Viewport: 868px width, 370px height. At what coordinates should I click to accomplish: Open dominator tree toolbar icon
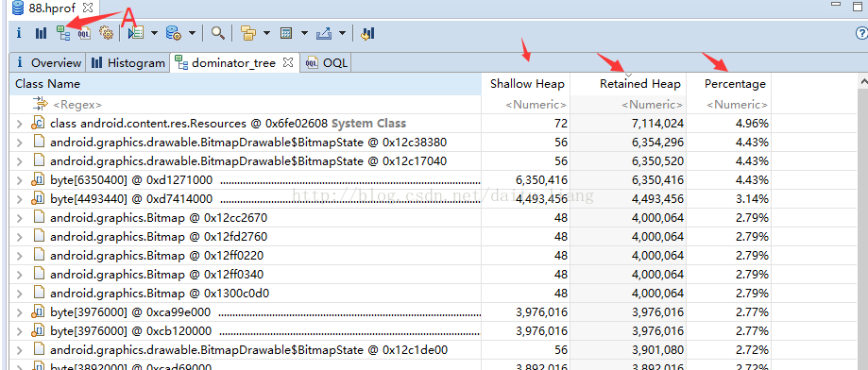click(62, 33)
